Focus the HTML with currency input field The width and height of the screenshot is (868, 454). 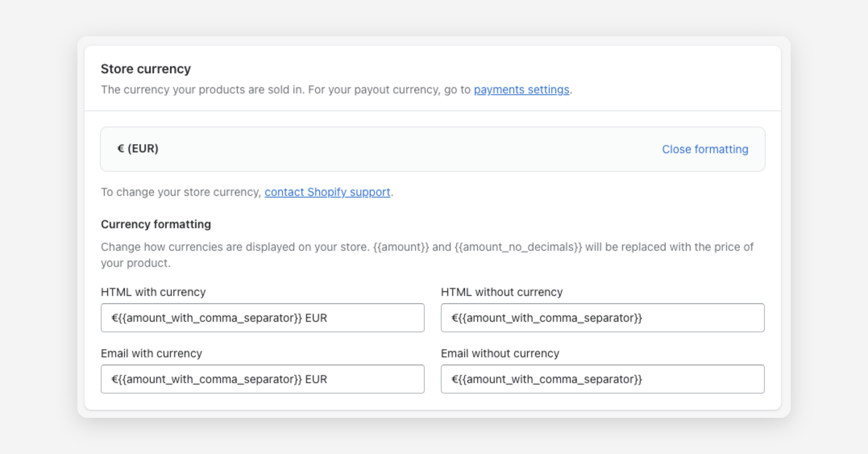262,318
